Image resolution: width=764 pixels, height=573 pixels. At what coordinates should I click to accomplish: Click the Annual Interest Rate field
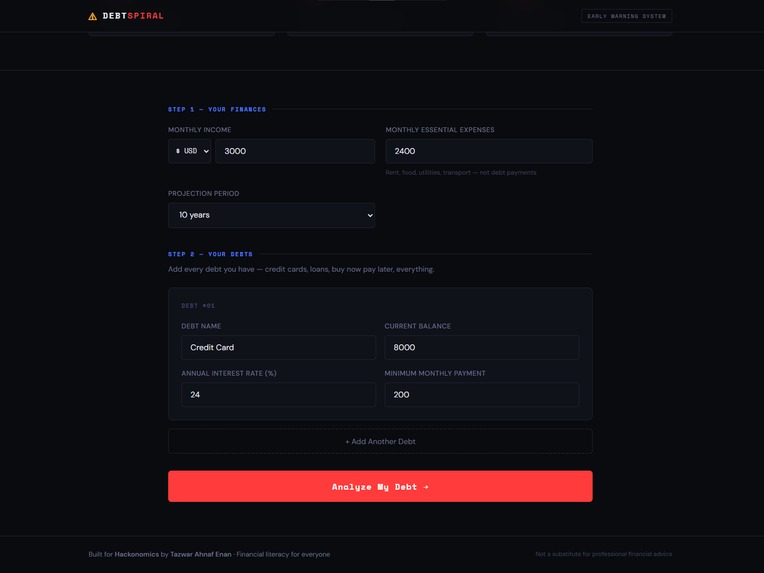click(x=278, y=395)
